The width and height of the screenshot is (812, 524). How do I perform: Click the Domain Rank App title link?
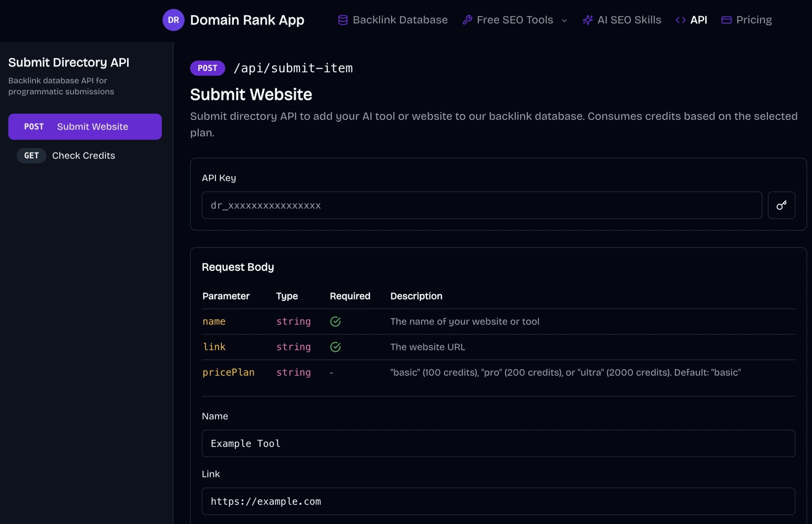click(x=247, y=20)
